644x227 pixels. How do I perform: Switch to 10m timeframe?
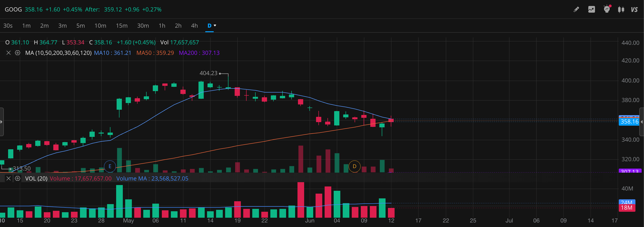tap(100, 26)
